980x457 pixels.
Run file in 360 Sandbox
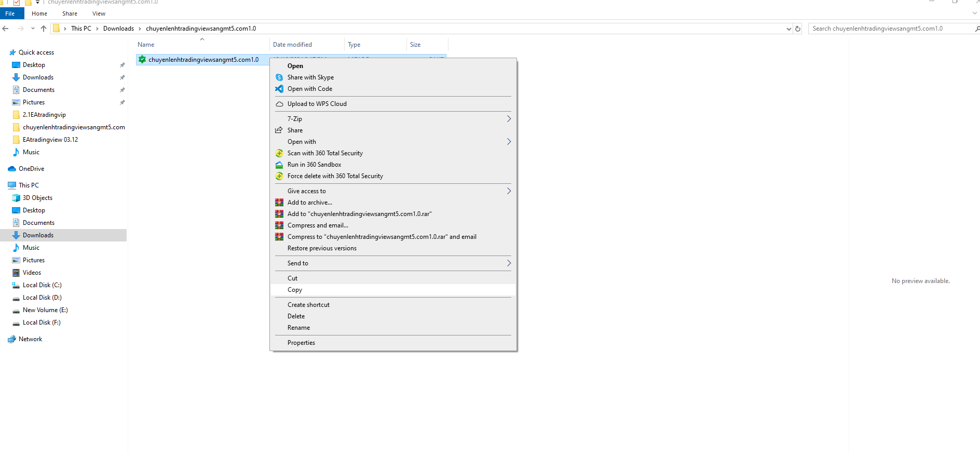coord(314,165)
